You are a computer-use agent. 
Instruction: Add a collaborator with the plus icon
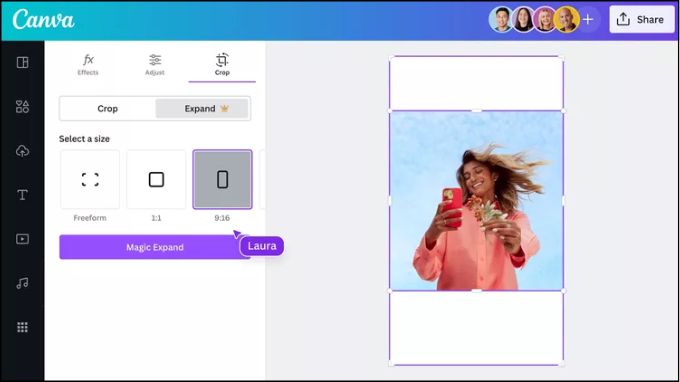[588, 20]
